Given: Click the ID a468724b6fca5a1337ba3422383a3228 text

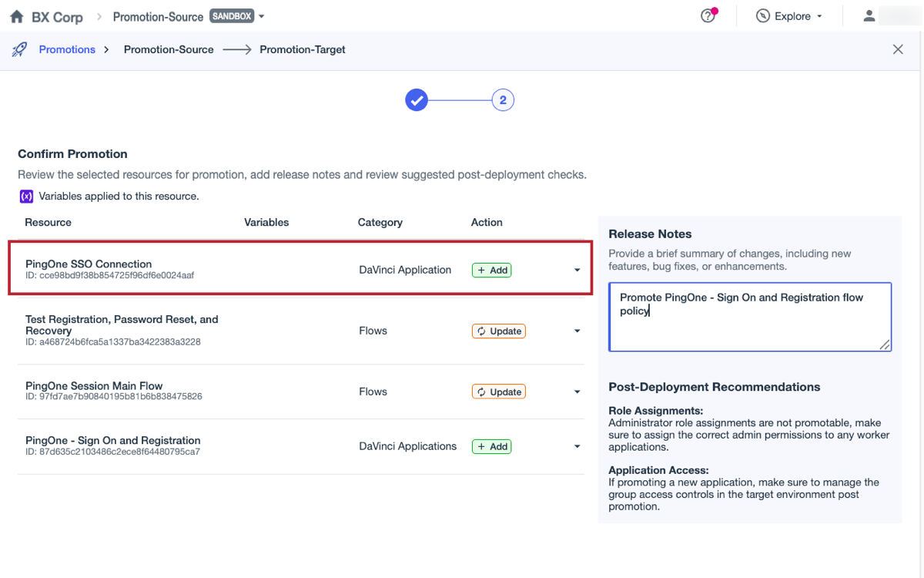Looking at the screenshot, I should tap(113, 342).
